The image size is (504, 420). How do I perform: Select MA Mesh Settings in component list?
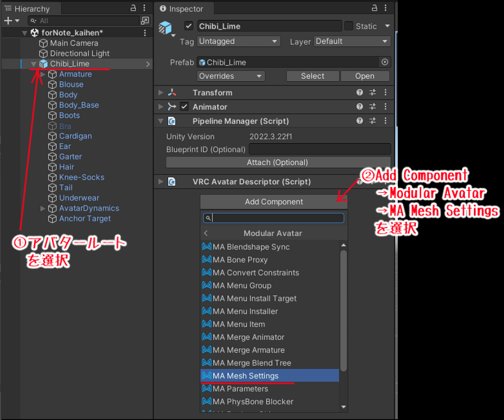(270, 376)
